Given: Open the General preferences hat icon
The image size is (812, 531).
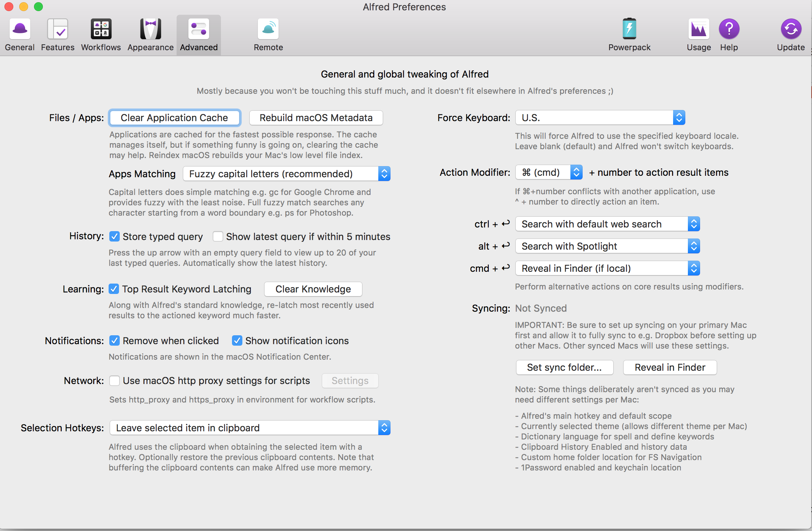Looking at the screenshot, I should (x=20, y=29).
